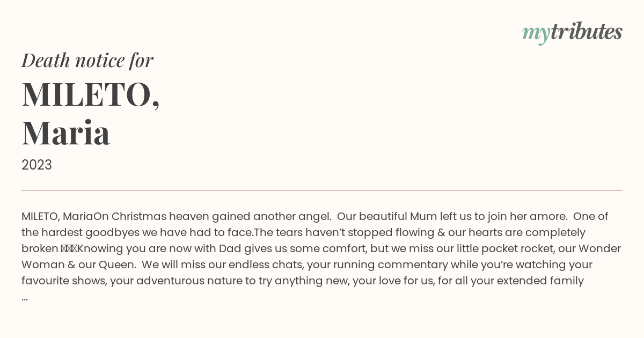Select the year "2023" under the name

(x=36, y=165)
